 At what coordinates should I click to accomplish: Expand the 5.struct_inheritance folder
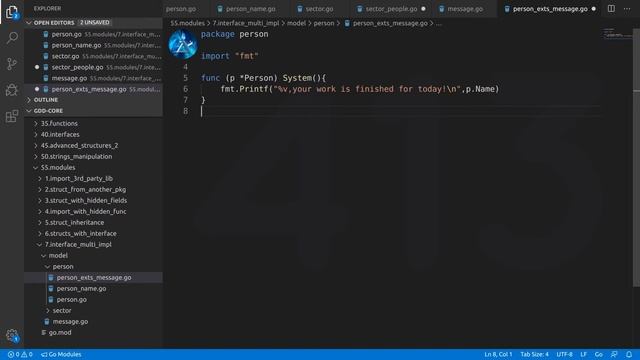(x=93, y=222)
